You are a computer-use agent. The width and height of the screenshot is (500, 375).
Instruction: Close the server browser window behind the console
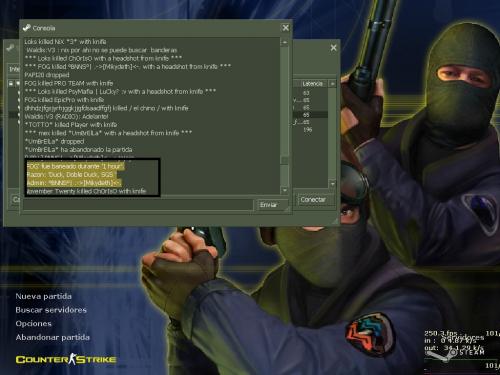click(x=333, y=48)
